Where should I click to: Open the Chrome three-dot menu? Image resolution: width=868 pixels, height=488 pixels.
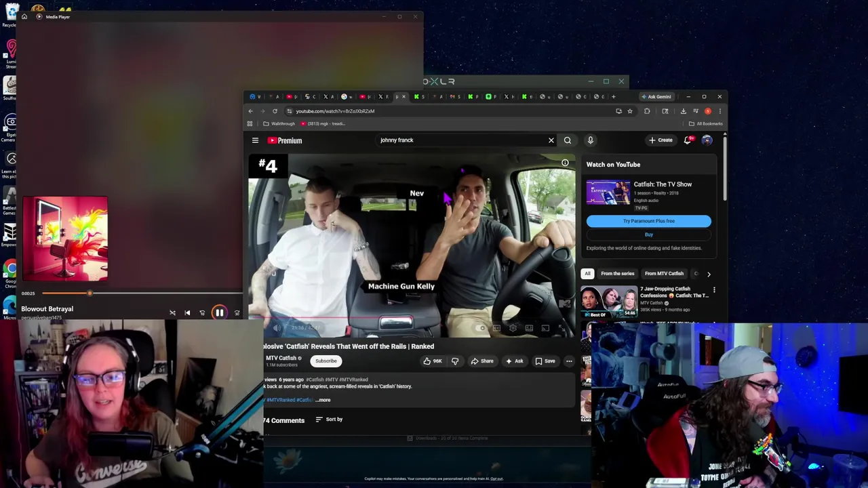[x=719, y=111]
